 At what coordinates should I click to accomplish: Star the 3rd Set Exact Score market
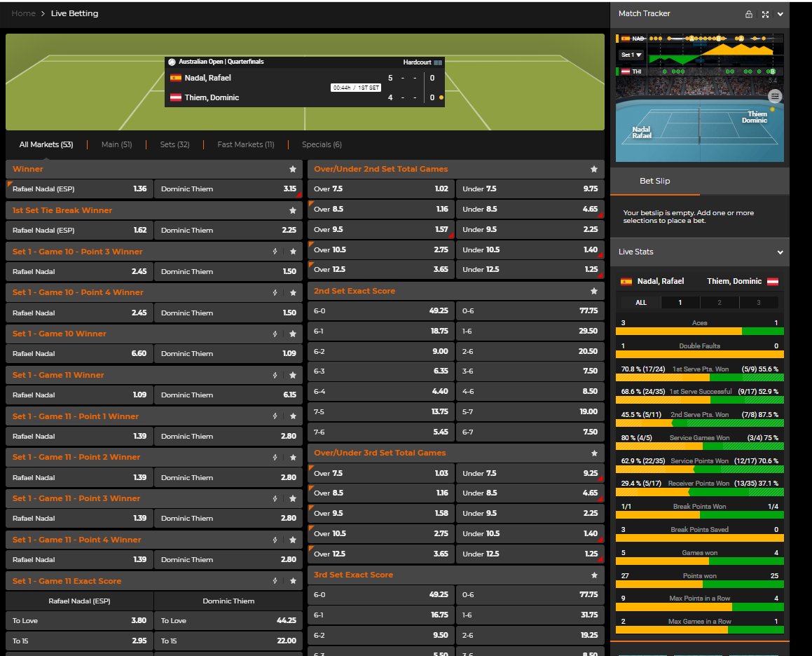[x=594, y=575]
